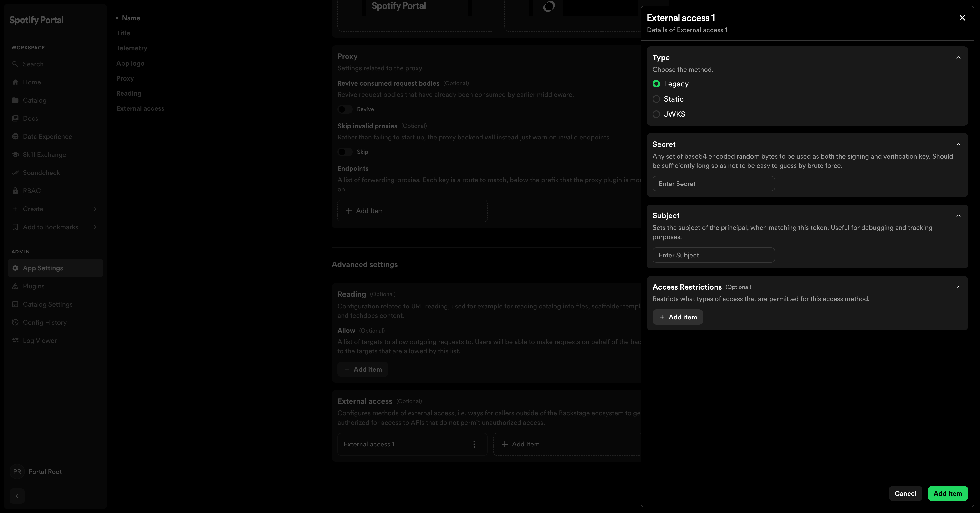Collapse the Access Restrictions section chevron
Image resolution: width=980 pixels, height=513 pixels.
958,287
